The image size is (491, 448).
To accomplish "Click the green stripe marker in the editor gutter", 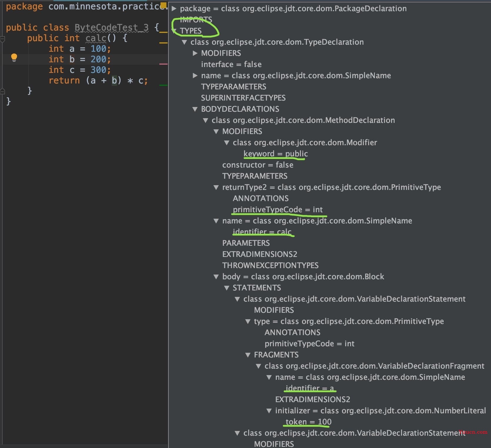I will [x=163, y=85].
